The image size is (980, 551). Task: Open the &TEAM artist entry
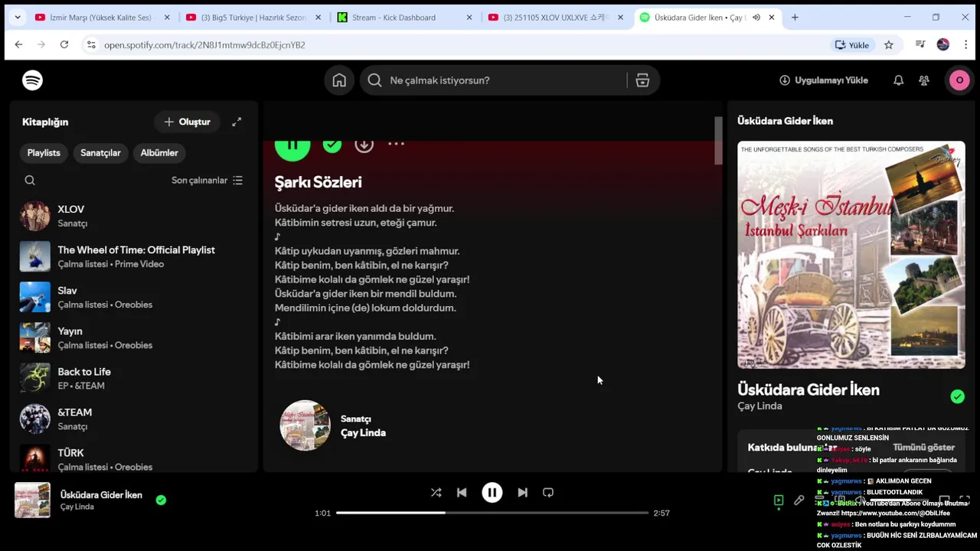pyautogui.click(x=134, y=419)
